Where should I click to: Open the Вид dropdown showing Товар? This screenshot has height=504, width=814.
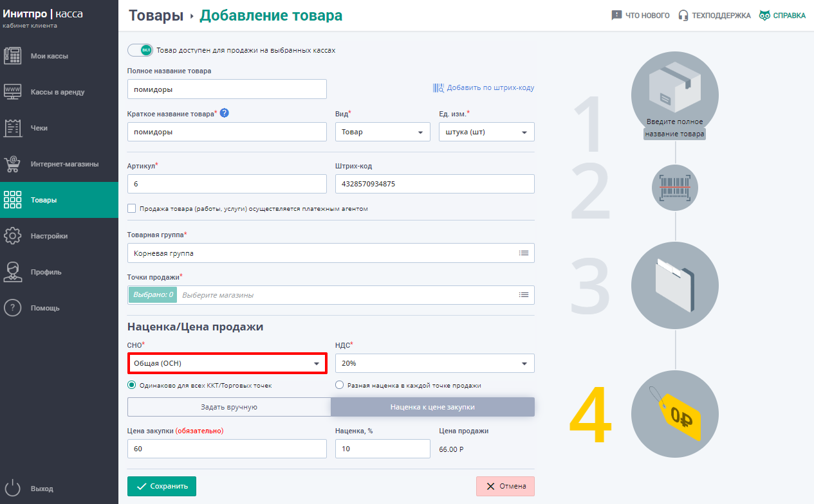point(383,132)
